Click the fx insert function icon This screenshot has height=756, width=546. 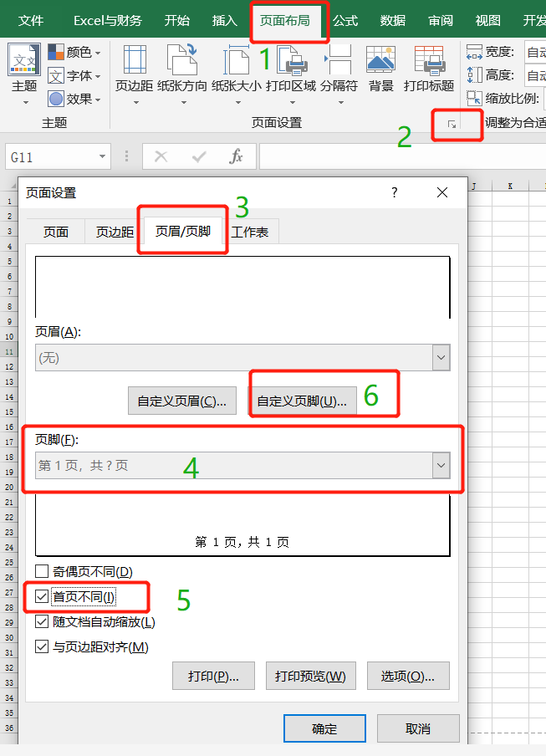click(236, 156)
